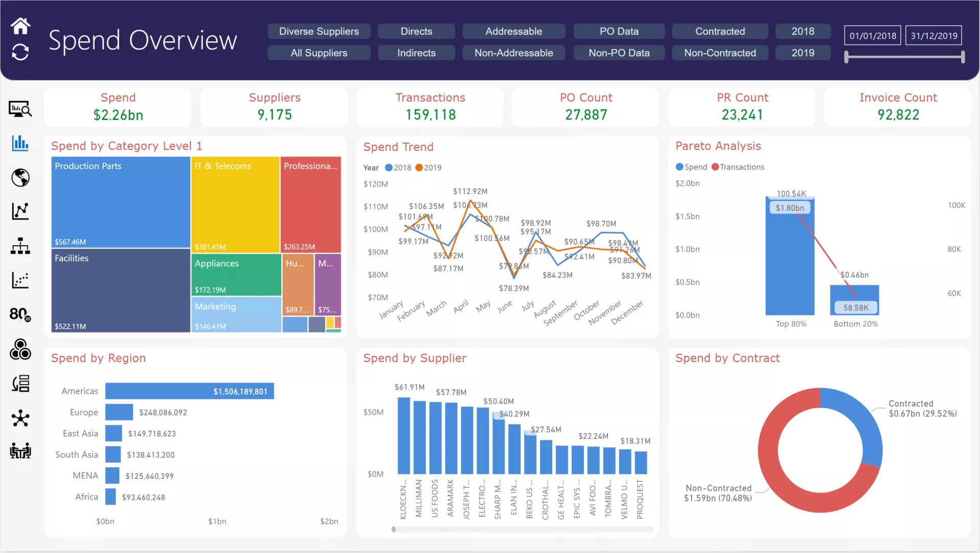Toggle the Diverse Suppliers filter
The width and height of the screenshot is (980, 553).
[x=318, y=31]
